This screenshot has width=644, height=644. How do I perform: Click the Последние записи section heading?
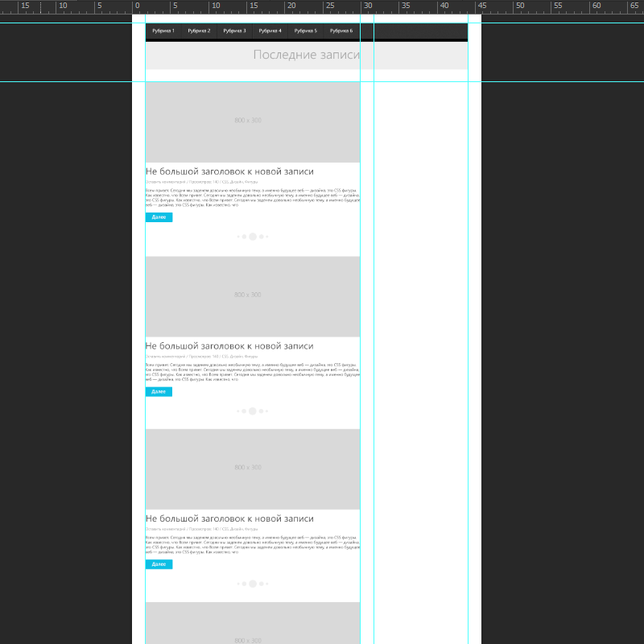coord(306,55)
